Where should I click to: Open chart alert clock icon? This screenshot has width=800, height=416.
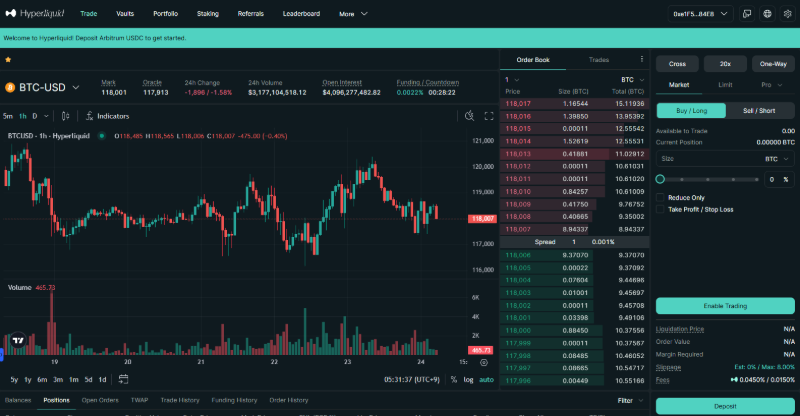469,116
